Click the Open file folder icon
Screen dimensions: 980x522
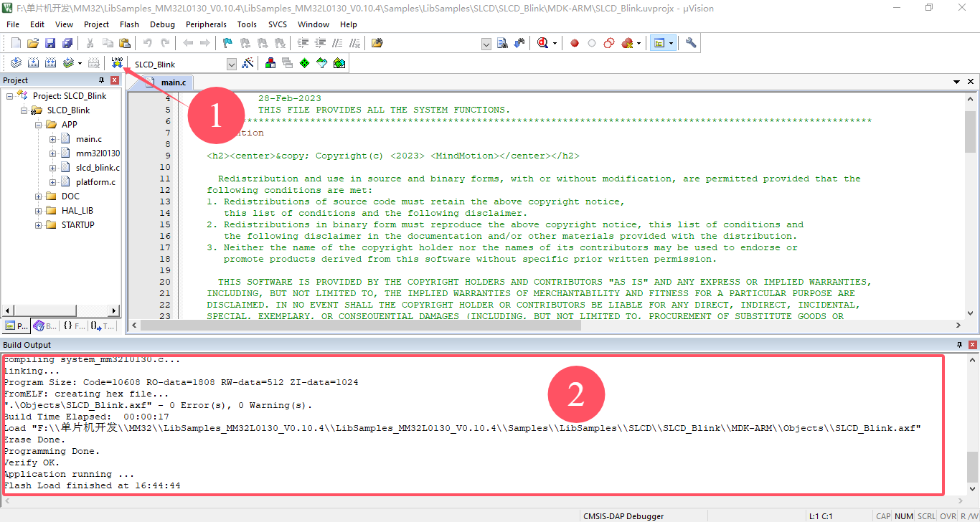(x=32, y=43)
